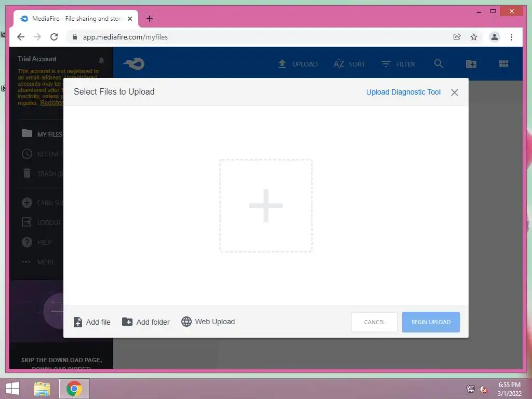Close the MediaFire browser tab
Viewport: 532px width, 399px height.
click(x=129, y=19)
